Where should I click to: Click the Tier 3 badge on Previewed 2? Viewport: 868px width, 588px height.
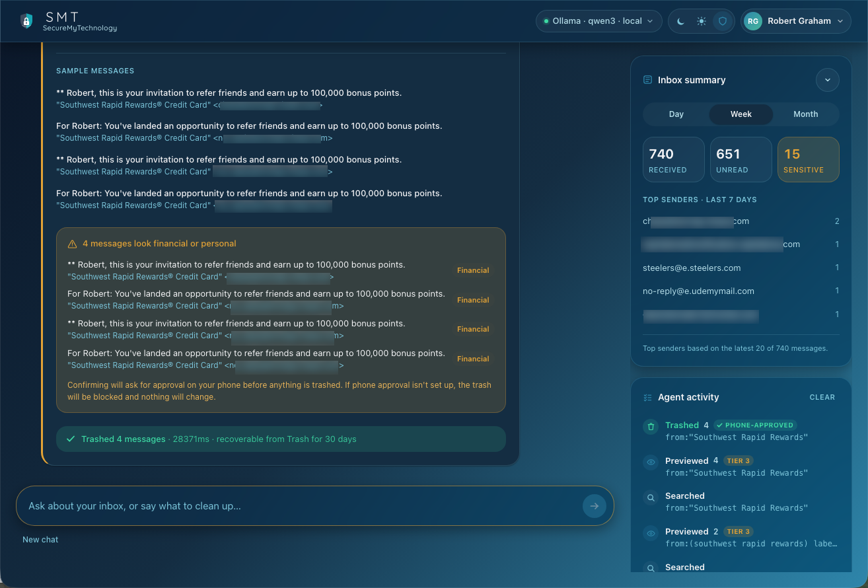[738, 532]
